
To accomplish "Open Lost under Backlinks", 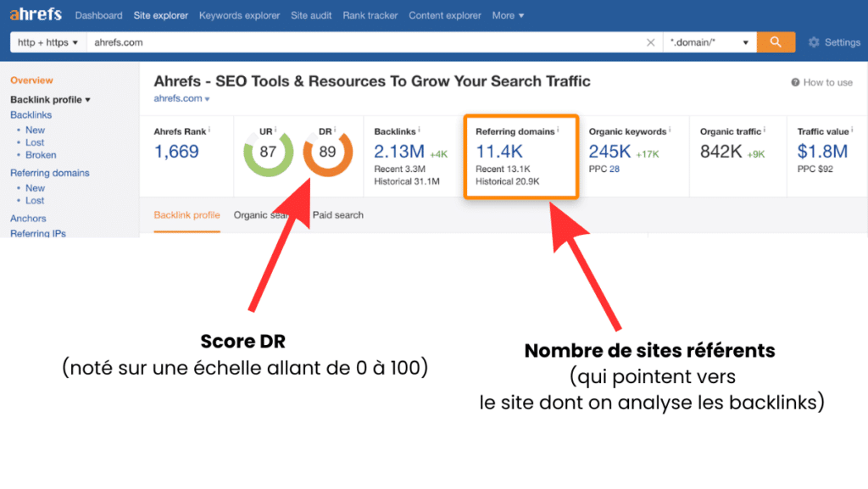I will pyautogui.click(x=34, y=142).
